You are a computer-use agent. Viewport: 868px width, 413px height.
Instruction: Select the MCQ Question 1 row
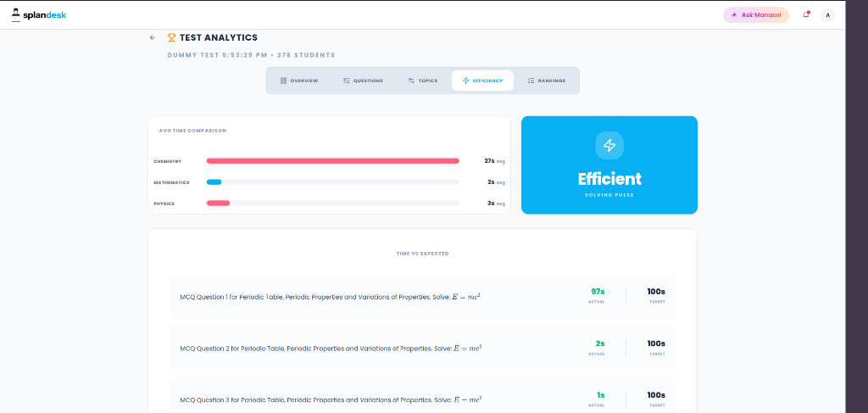tap(422, 297)
